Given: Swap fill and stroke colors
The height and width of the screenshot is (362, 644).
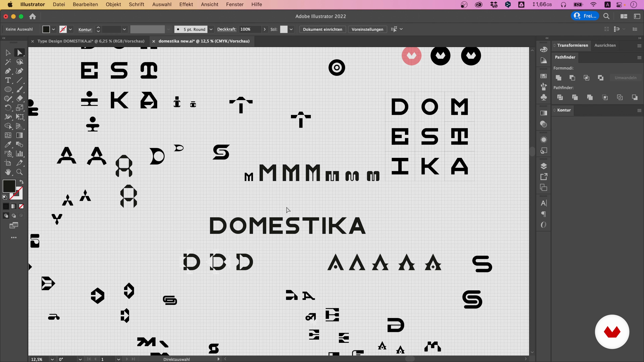Looking at the screenshot, I should [22, 182].
